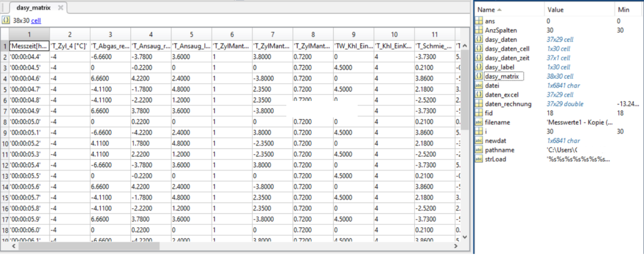Screen dimensions: 644x256
Task: Click the grid icon next to AnzSpalten
Action: pyautogui.click(x=479, y=30)
